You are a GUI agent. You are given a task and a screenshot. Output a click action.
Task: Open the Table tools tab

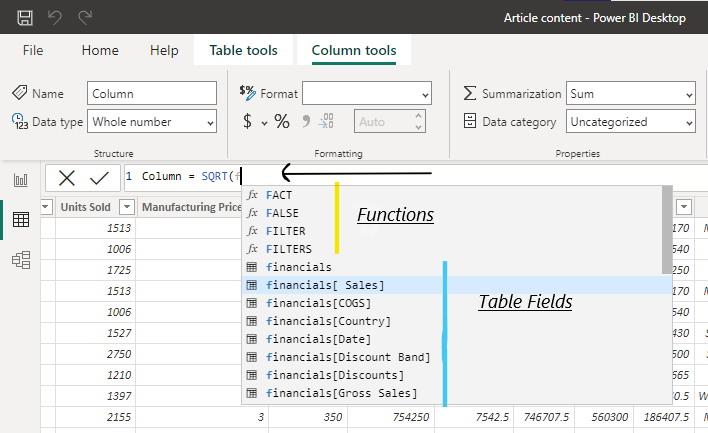pos(243,50)
